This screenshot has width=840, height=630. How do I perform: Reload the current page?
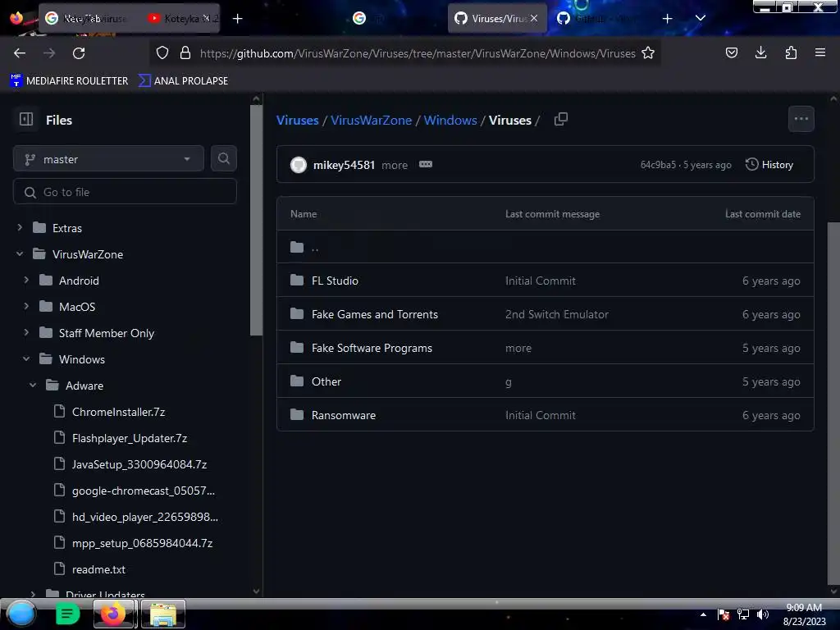pos(79,53)
